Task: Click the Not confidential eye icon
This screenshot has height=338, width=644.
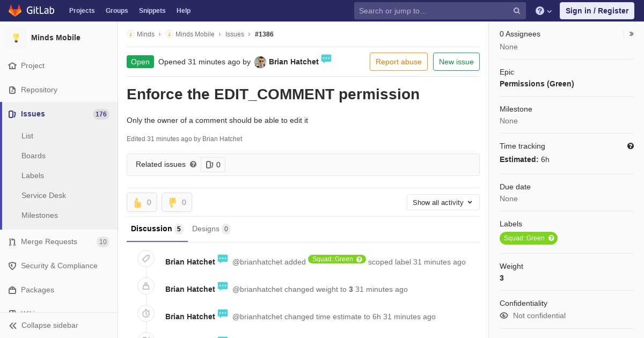Action: click(504, 315)
